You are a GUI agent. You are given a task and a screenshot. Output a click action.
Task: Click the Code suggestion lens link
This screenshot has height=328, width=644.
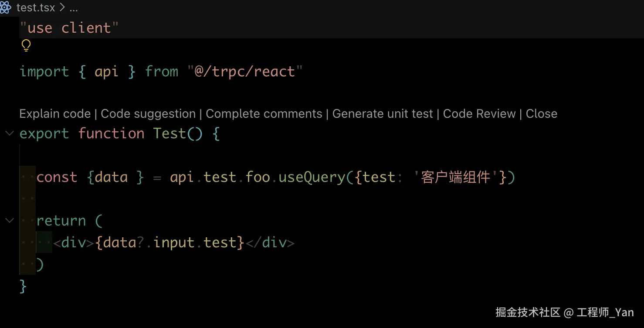(148, 114)
